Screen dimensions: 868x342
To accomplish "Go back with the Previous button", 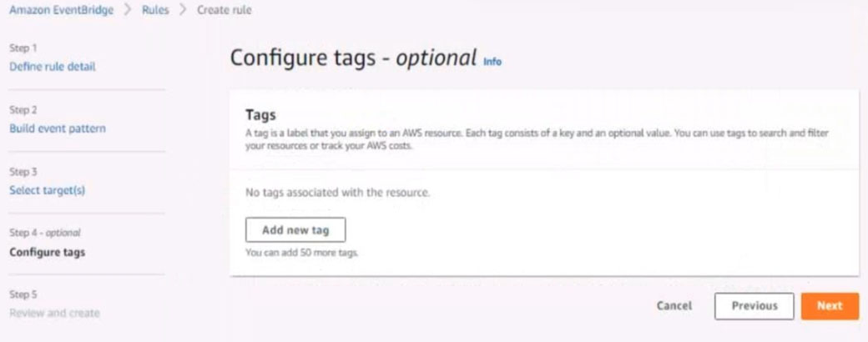I will [754, 306].
